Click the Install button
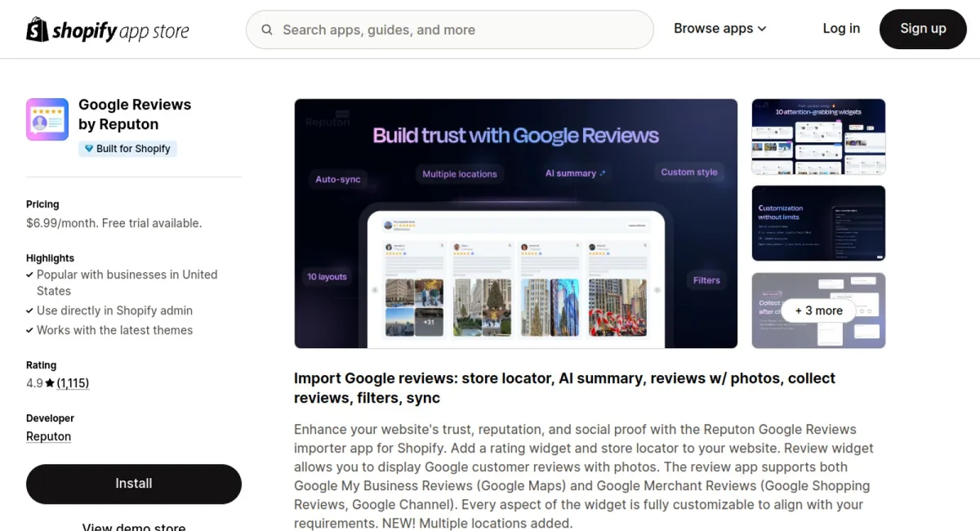Image resolution: width=980 pixels, height=531 pixels. (x=134, y=484)
